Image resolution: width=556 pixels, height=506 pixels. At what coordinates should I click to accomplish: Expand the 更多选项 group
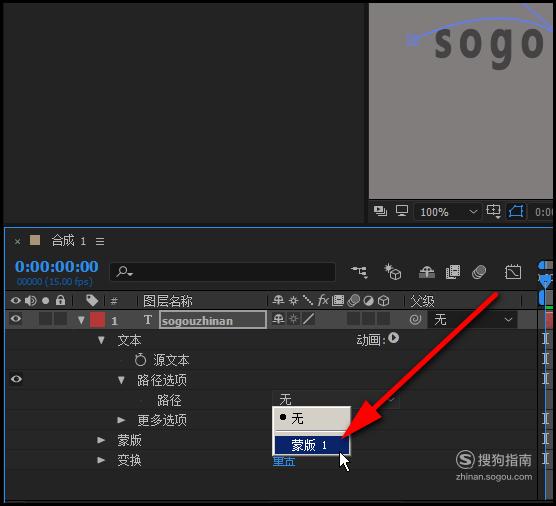coord(121,420)
